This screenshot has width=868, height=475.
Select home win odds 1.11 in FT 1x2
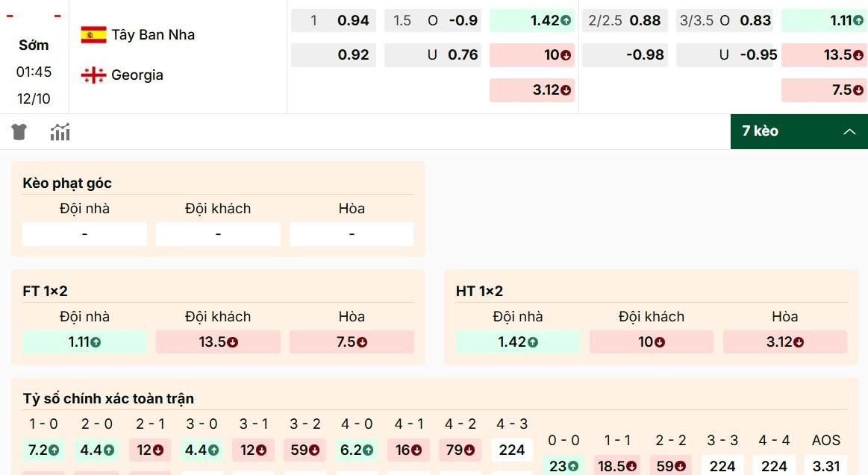(84, 342)
